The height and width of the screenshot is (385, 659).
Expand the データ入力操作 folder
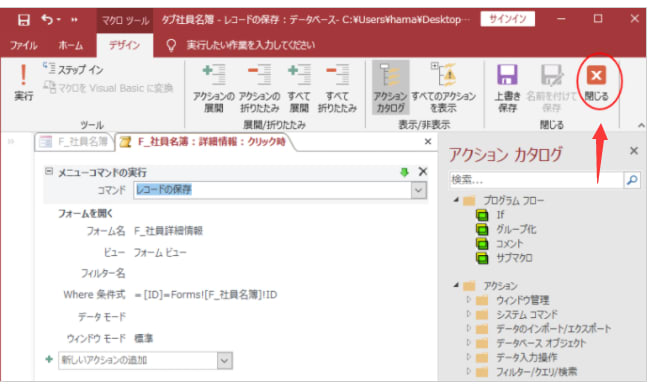[x=469, y=357]
